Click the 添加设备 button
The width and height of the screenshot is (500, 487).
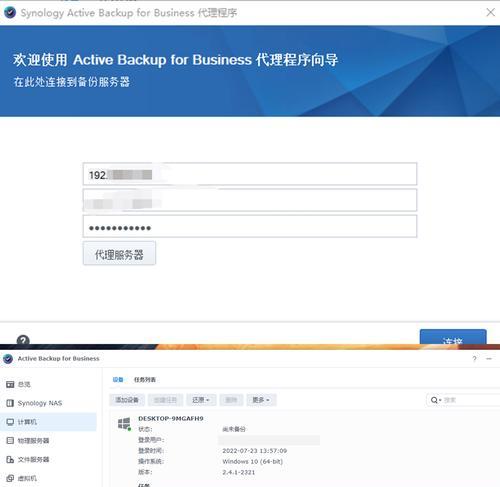click(127, 400)
